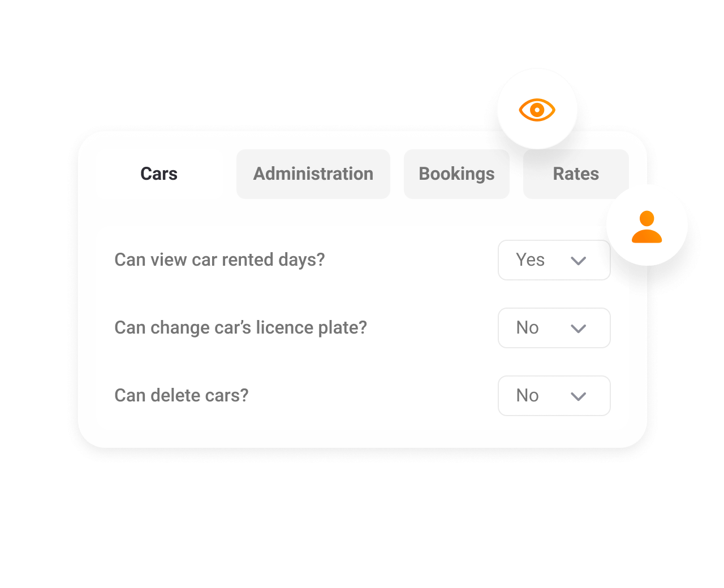Open the Administration tab

[x=313, y=174]
